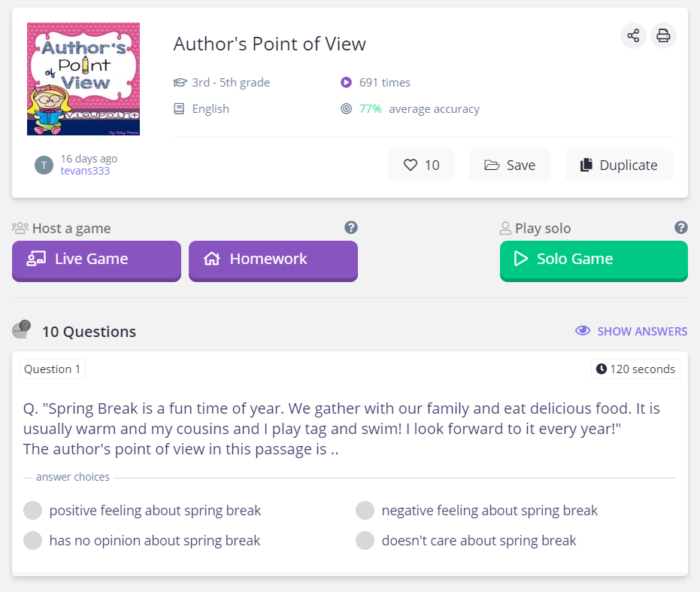
Task: Click the accuracy target icon
Action: point(346,108)
